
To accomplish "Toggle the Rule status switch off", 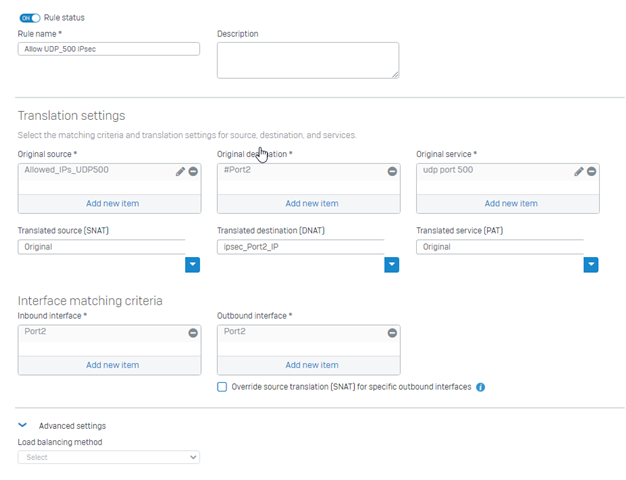I will 30,18.
